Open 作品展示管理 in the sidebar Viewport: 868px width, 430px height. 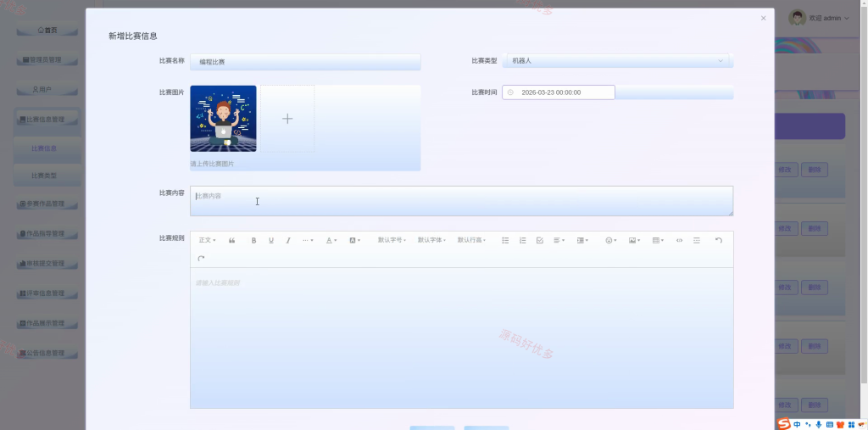47,324
